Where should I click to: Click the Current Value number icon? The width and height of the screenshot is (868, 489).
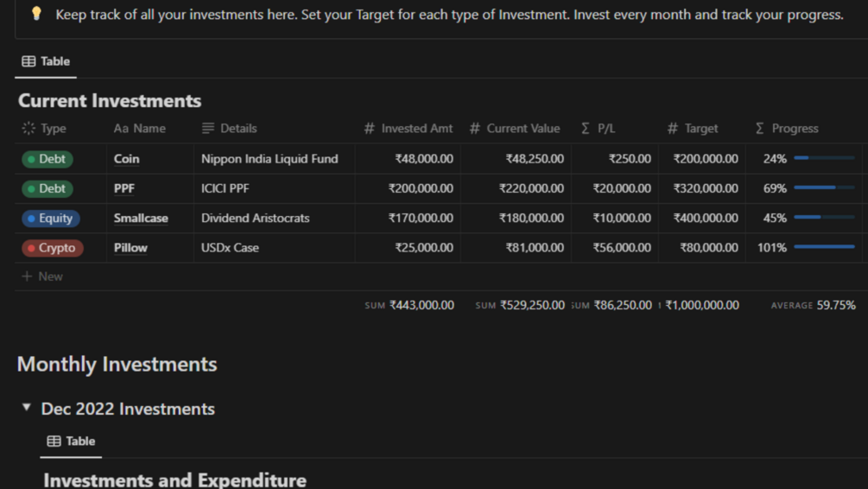(x=475, y=129)
